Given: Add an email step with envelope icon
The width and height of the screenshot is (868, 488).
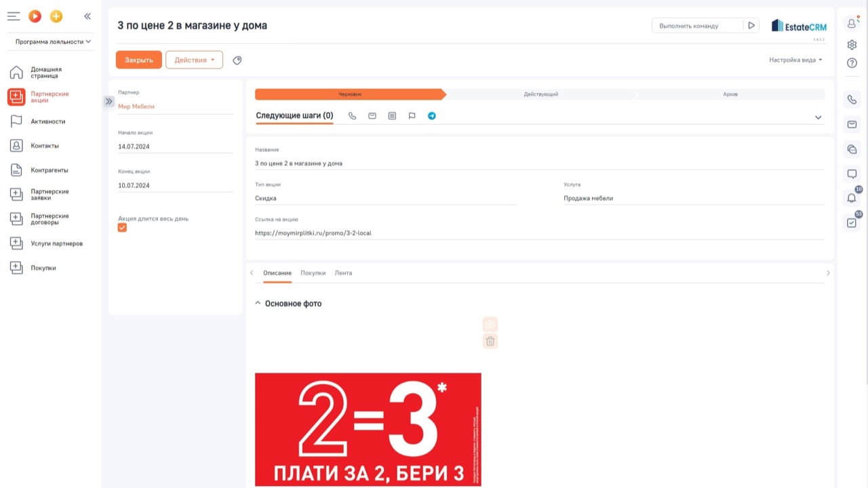Looking at the screenshot, I should point(372,116).
